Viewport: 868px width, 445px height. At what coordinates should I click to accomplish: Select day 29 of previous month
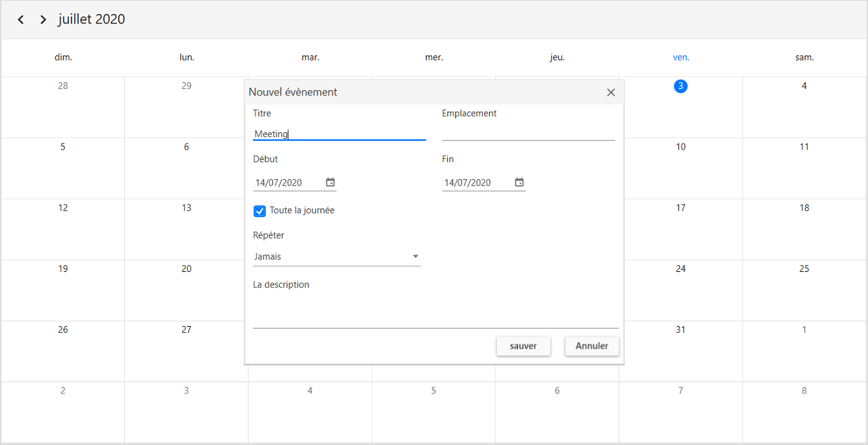[x=186, y=86]
